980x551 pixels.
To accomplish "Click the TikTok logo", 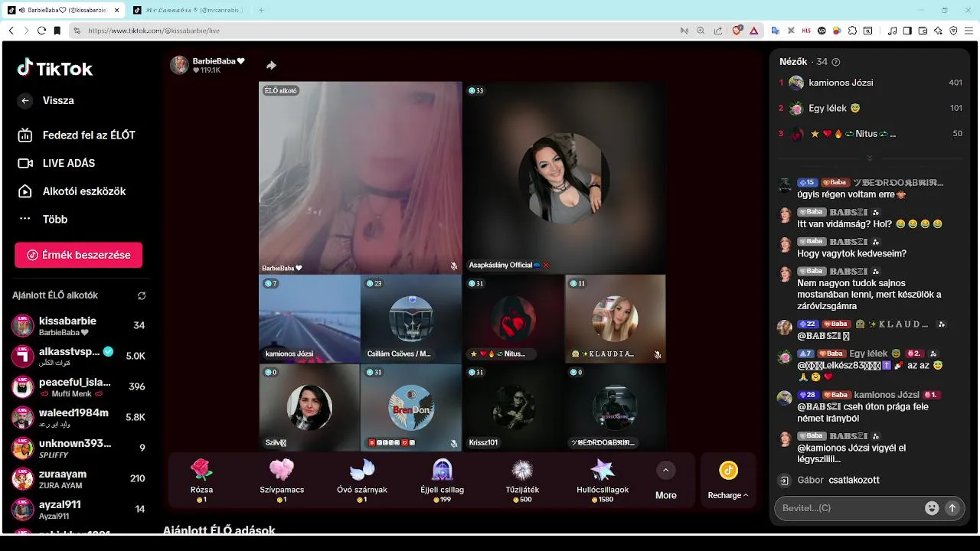I will 55,68.
